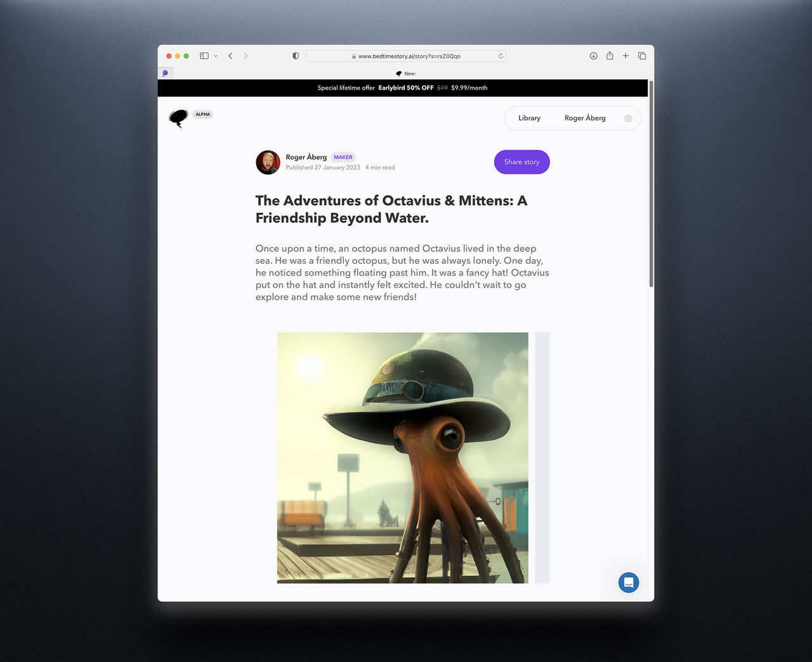
Task: Open settings with the gear icon
Action: [x=628, y=119]
